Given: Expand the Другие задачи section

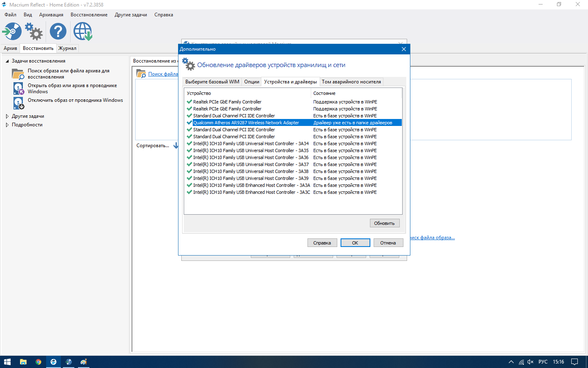Looking at the screenshot, I should coord(7,116).
